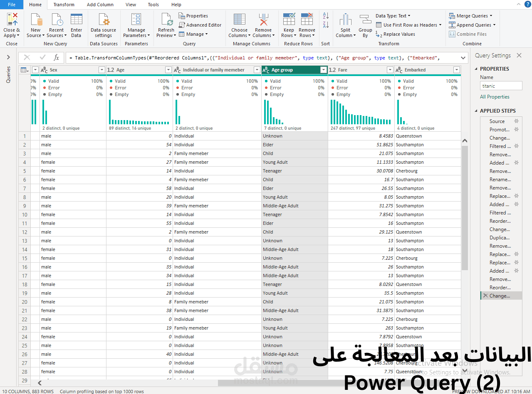Image resolution: width=532 pixels, height=394 pixels.
Task: Click the Manage Parameters icon
Action: 136,19
